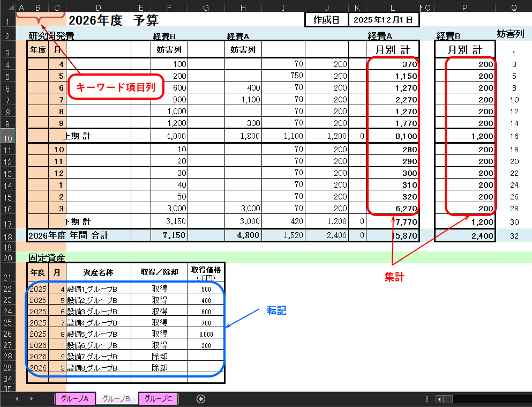532x407 pixels.
Task: Click the next sheet navigation arrow
Action: click(31, 399)
